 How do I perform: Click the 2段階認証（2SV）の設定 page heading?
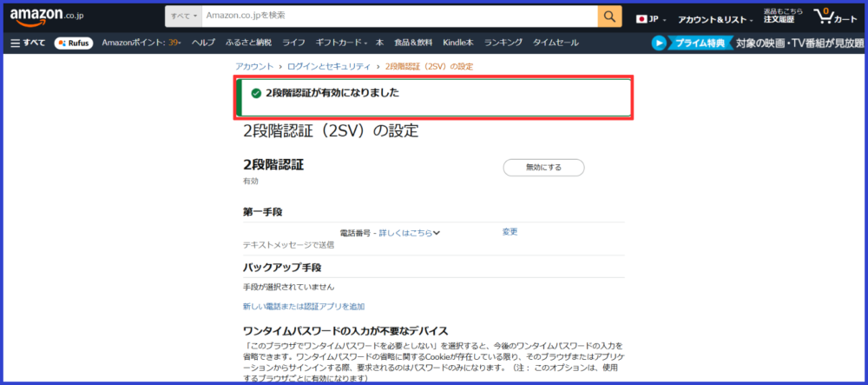pos(331,130)
